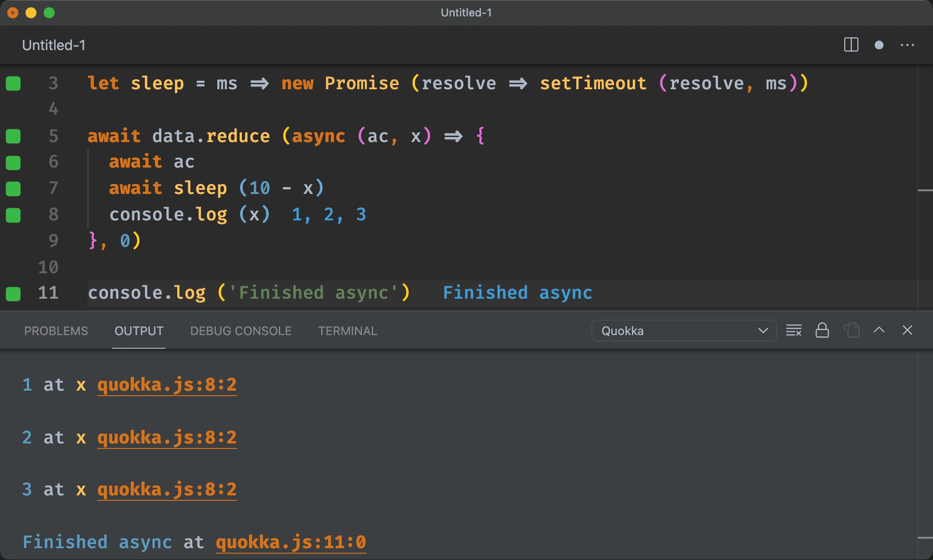This screenshot has height=560, width=933.
Task: Open the editor More Actions ellipsis
Action: (x=907, y=45)
